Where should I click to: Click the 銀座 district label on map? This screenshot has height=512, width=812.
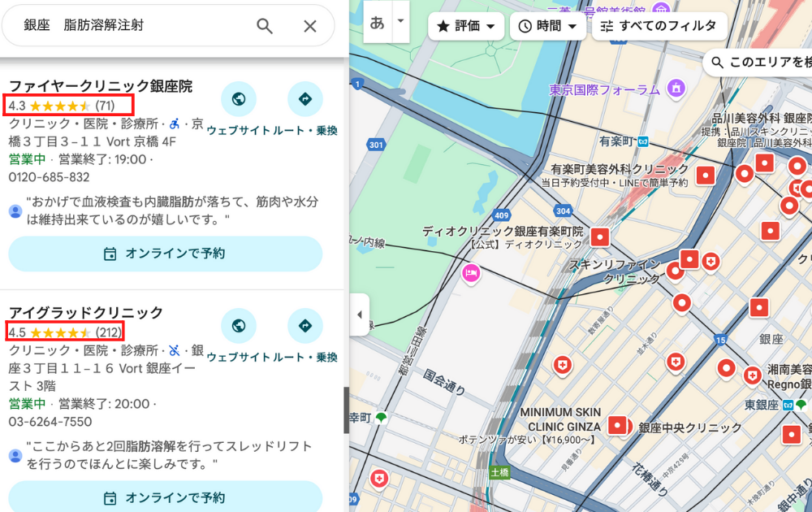point(771,339)
